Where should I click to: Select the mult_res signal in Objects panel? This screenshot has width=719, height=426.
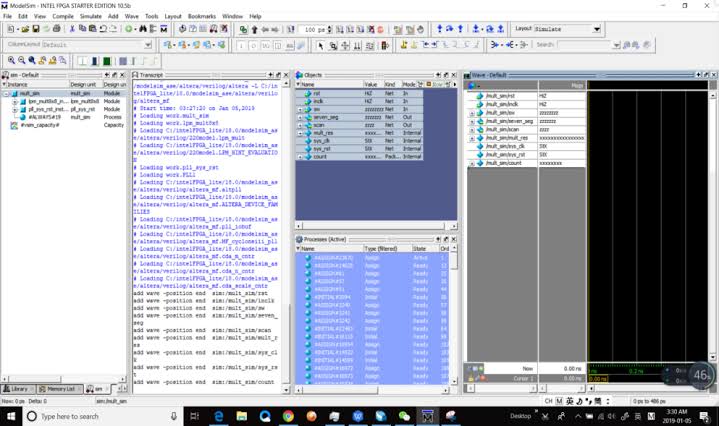360,133
